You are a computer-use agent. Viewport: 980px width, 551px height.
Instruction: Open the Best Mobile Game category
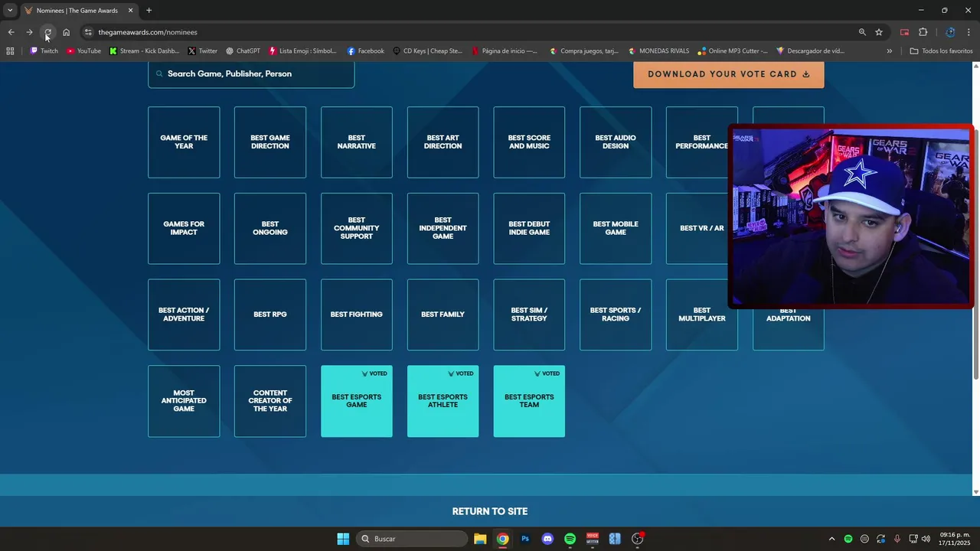click(x=616, y=229)
